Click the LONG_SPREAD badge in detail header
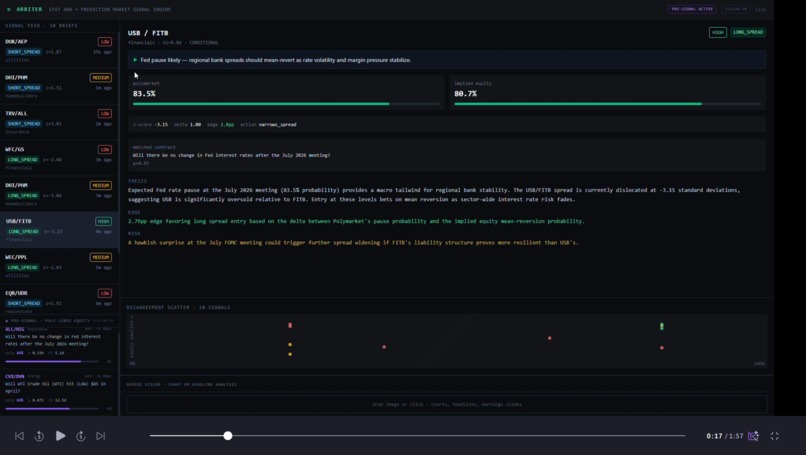The width and height of the screenshot is (806, 455). point(748,32)
